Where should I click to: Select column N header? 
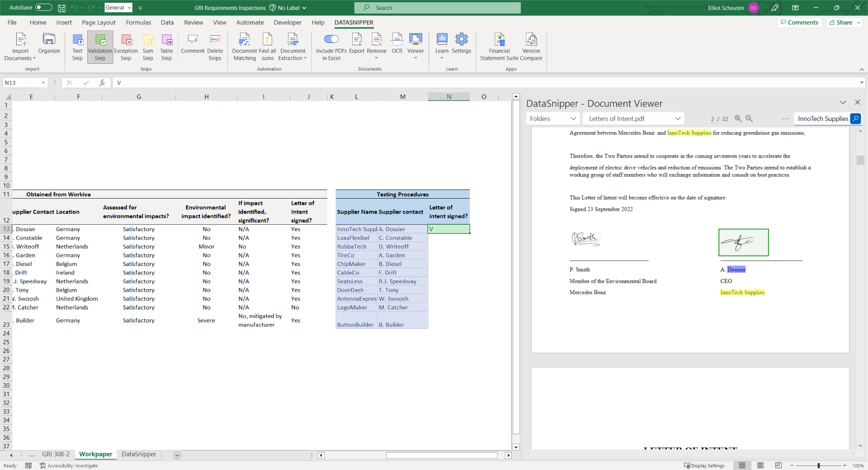coord(448,97)
